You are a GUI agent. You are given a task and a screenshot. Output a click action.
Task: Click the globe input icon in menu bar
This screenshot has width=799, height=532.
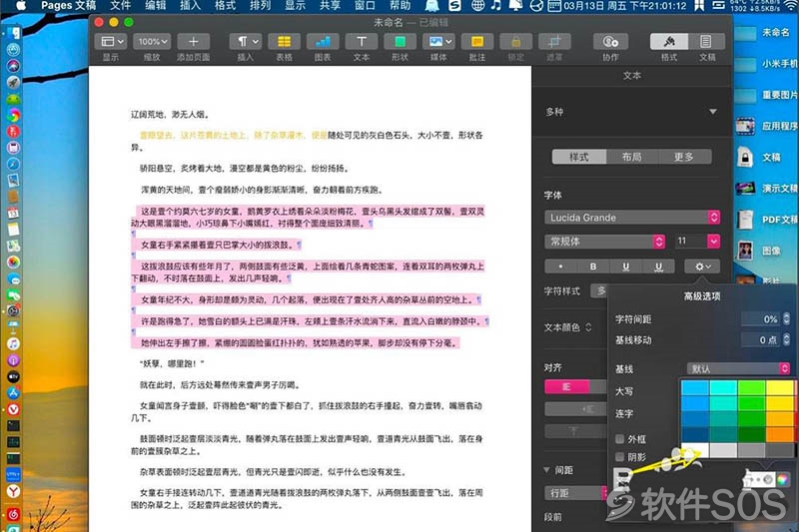(x=477, y=6)
